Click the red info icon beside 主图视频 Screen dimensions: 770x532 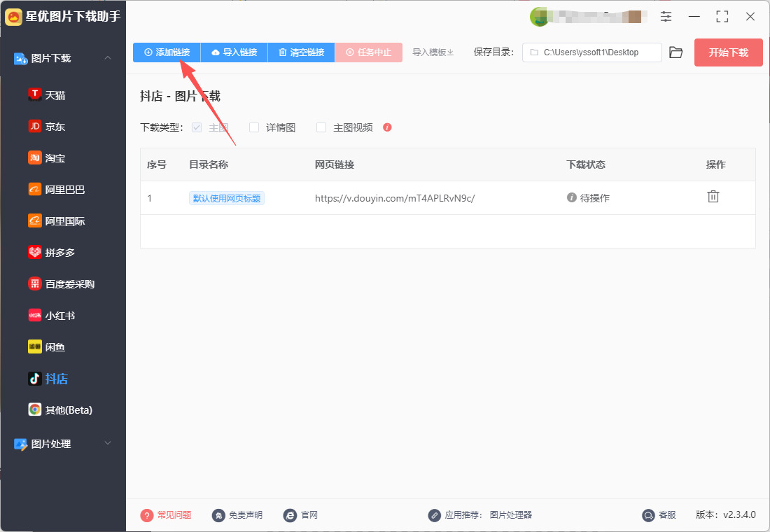pos(387,127)
